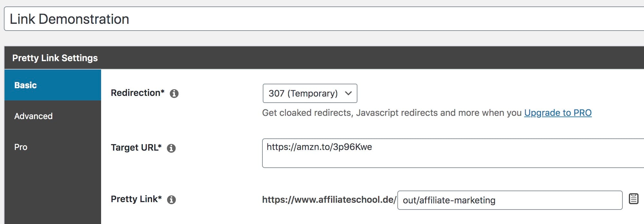Click the Link Demonstration title field
Screen dimensions: 644x224
click(324, 19)
